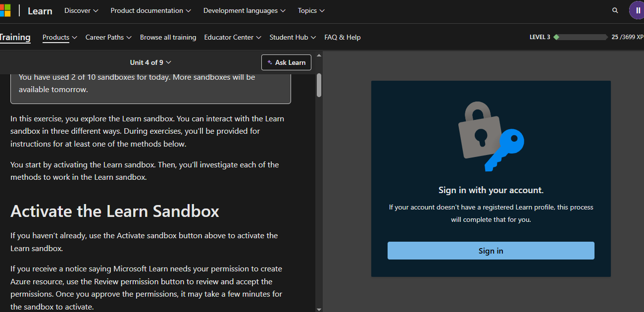Expand the Topics menu

pos(311,10)
